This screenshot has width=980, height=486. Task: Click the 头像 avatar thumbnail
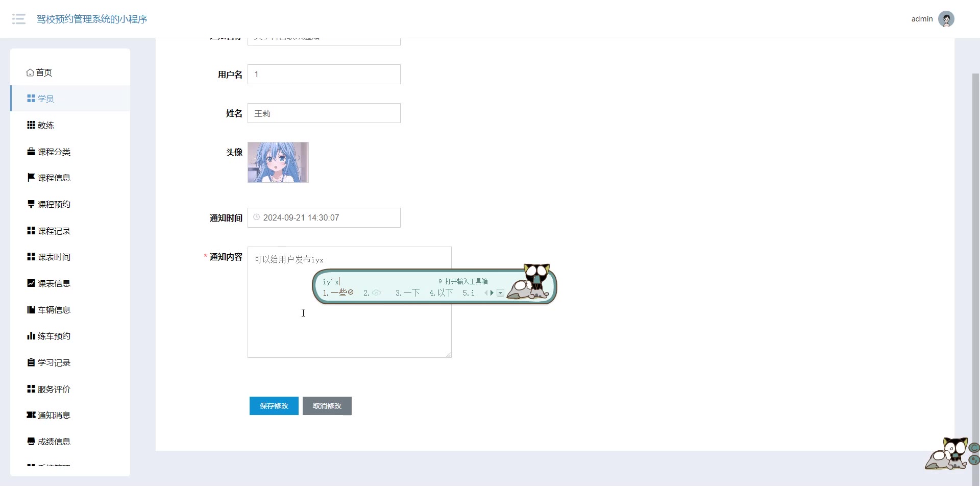click(x=278, y=162)
